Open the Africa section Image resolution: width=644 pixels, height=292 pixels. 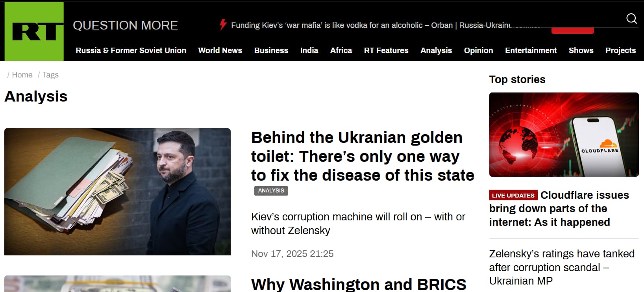pos(341,50)
